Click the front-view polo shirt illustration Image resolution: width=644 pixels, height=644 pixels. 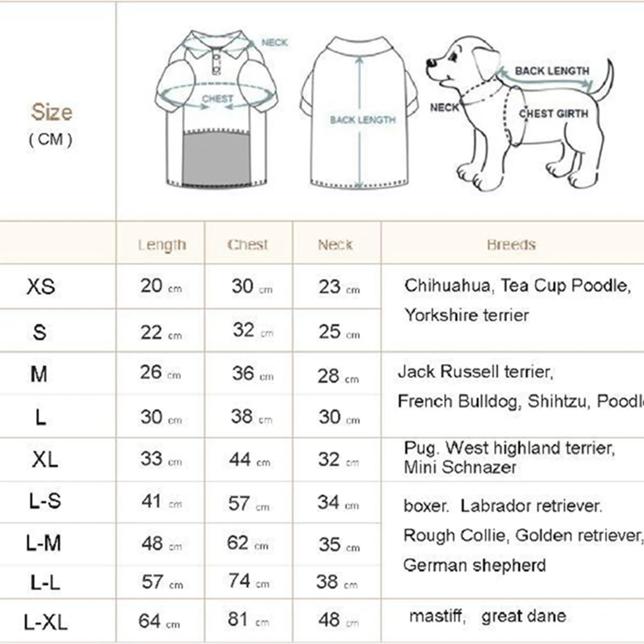(x=217, y=109)
